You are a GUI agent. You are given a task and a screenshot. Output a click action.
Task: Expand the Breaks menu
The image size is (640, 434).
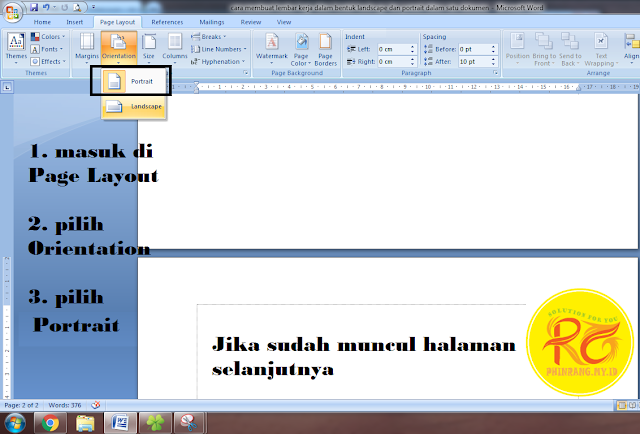[x=209, y=37]
